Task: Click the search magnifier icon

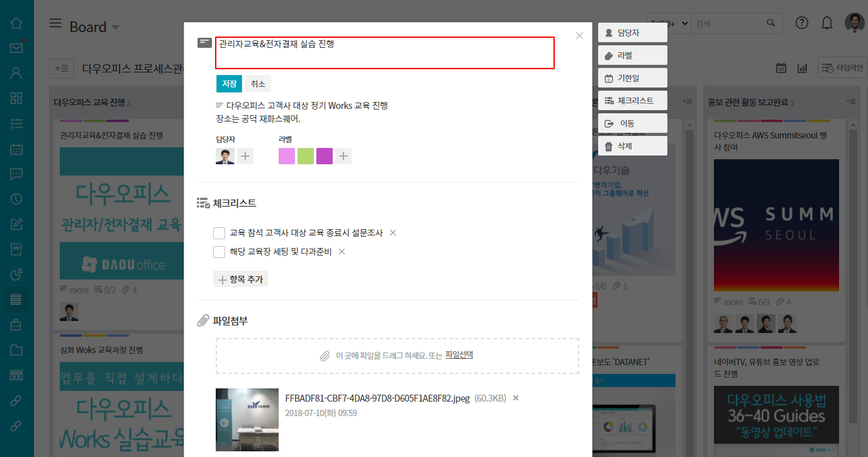Action: (771, 23)
